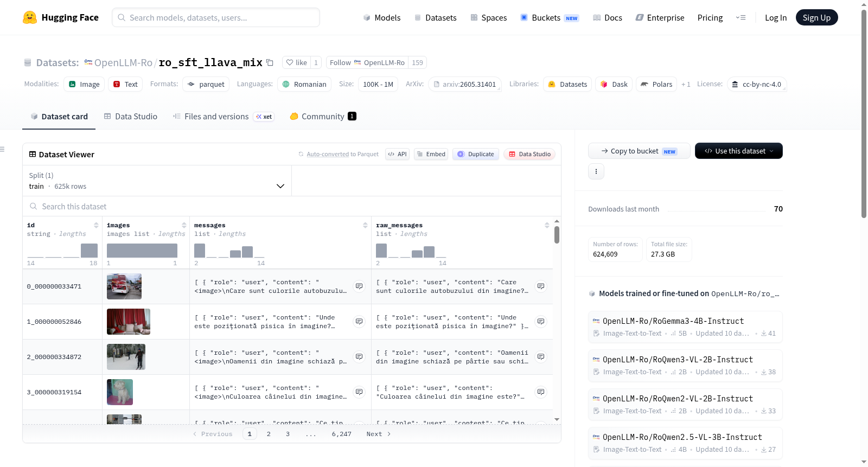Screen dimensions: 868x467
Task: Go to Spaces in the navigation
Action: [x=489, y=17]
